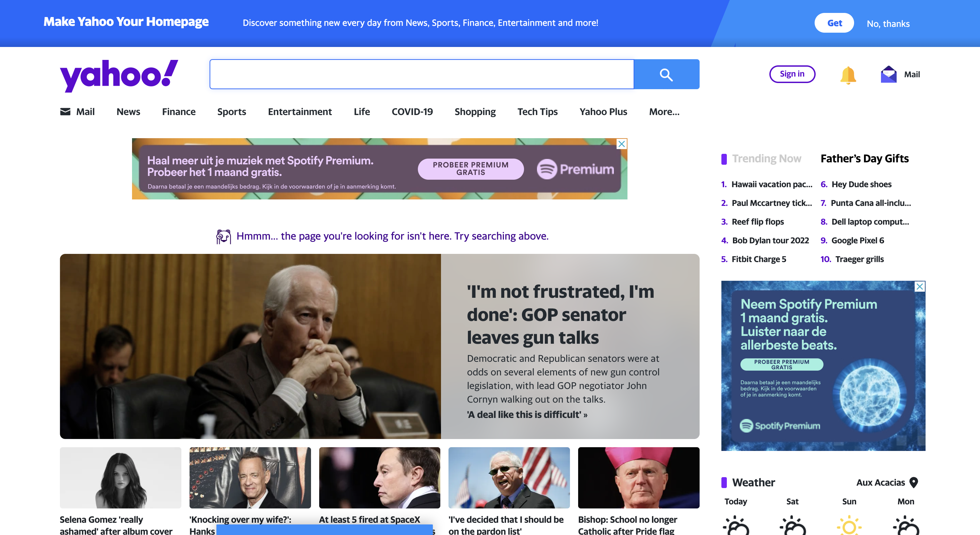Image resolution: width=980 pixels, height=535 pixels.
Task: Dismiss the banner with No, thanks
Action: [x=888, y=23]
